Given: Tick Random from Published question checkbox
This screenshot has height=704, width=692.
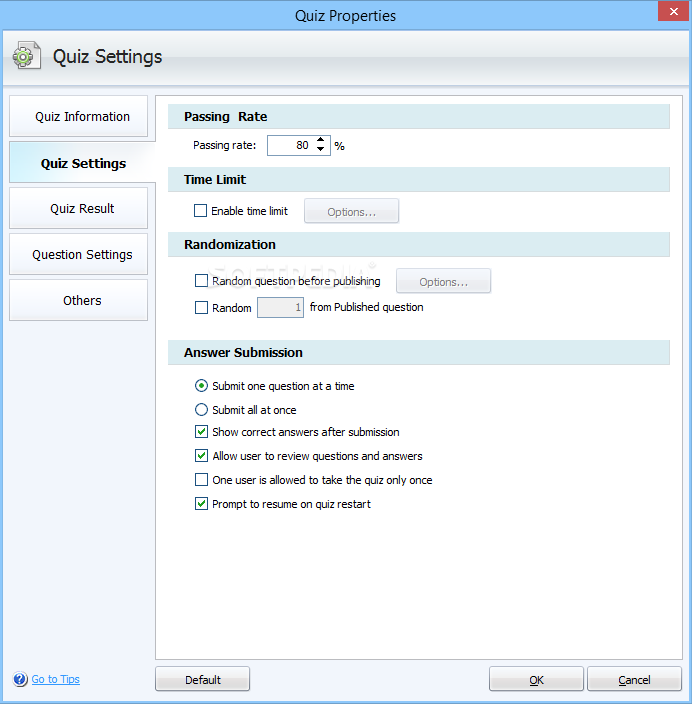Looking at the screenshot, I should [x=201, y=308].
